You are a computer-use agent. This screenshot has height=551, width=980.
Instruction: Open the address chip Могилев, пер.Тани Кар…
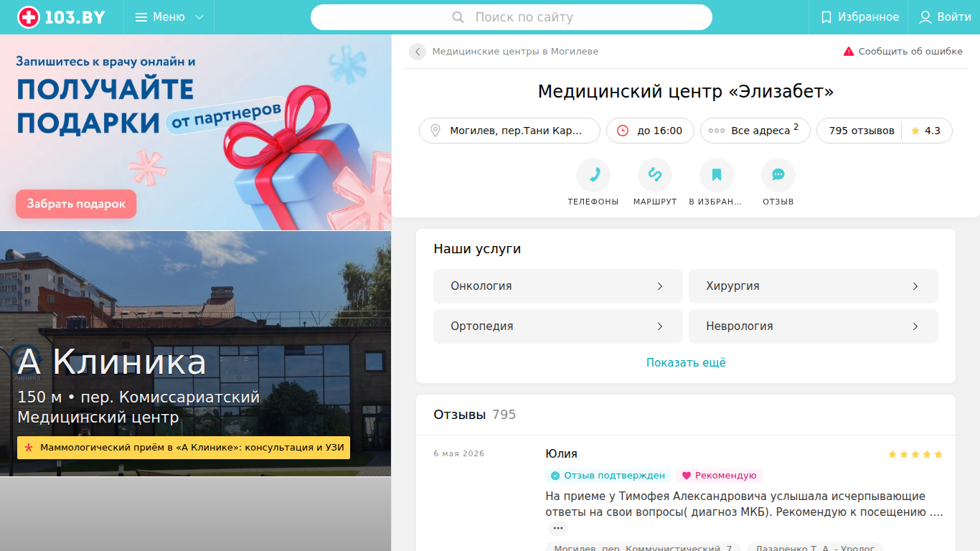click(x=509, y=131)
